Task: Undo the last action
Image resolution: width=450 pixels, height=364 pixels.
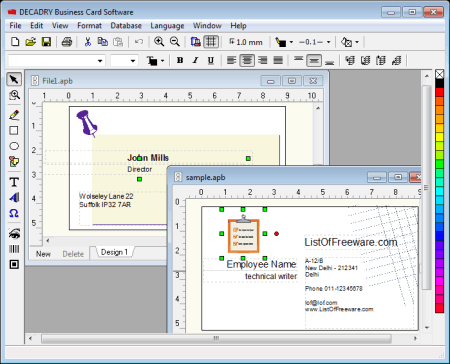Action: click(x=139, y=42)
